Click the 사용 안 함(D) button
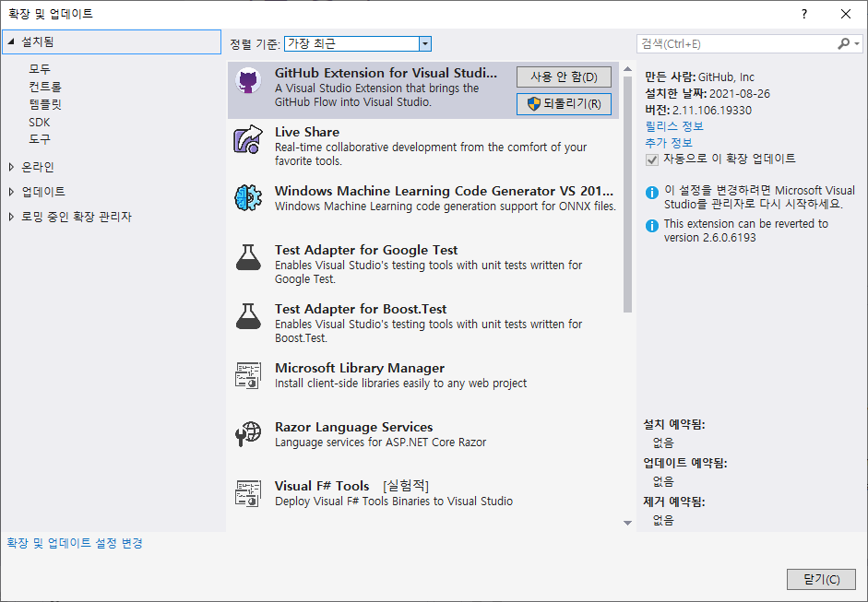Viewport: 868px width, 602px height. (564, 77)
